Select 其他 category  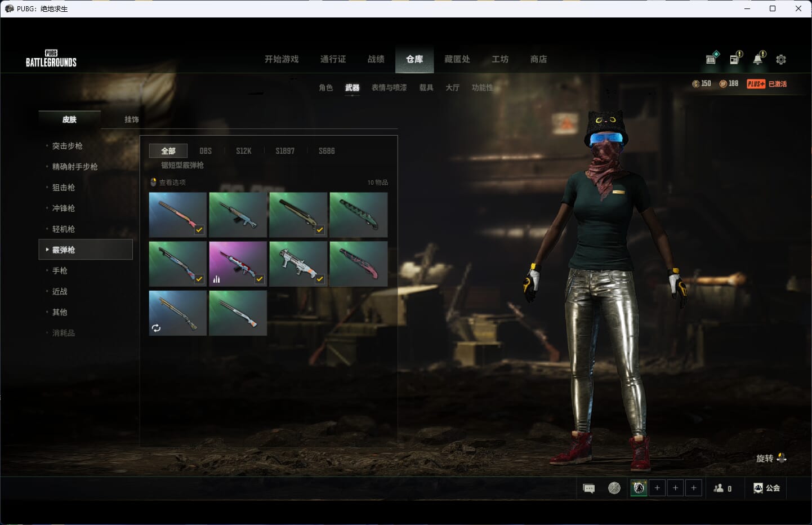point(60,312)
